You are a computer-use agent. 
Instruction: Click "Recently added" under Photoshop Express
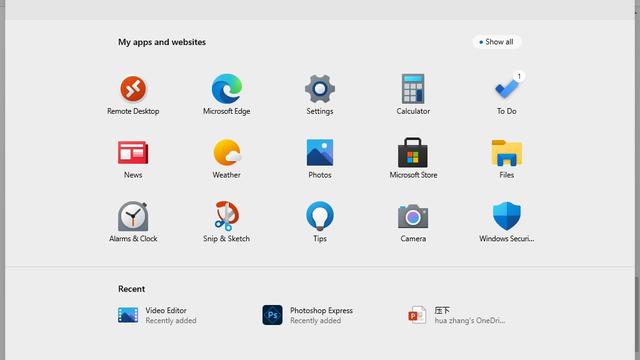[x=316, y=321]
